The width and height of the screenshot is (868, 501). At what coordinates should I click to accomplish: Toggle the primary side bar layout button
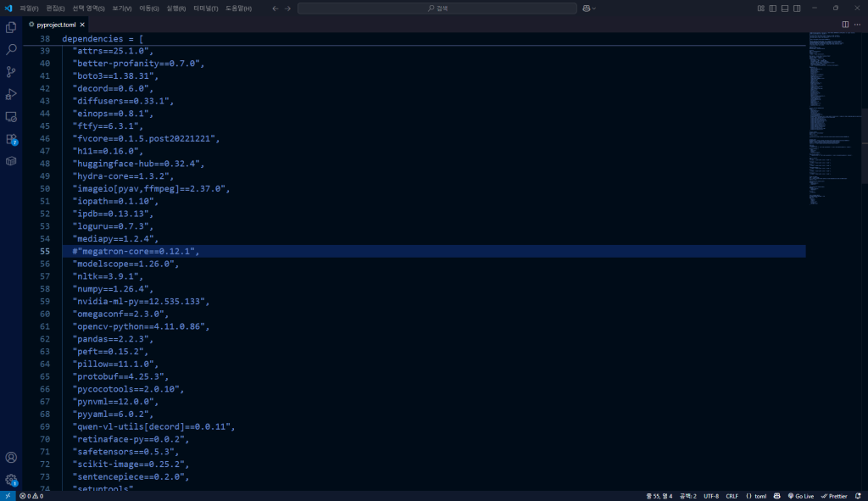[772, 8]
